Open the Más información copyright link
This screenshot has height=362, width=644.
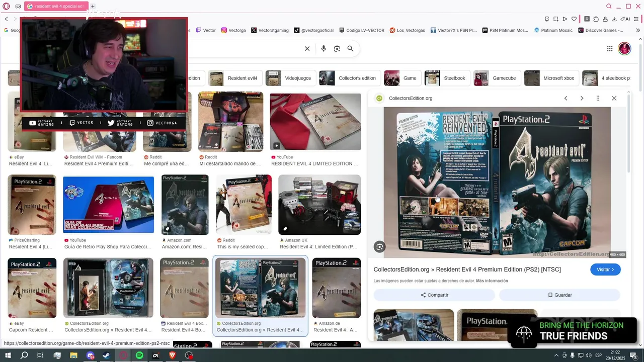point(492,281)
